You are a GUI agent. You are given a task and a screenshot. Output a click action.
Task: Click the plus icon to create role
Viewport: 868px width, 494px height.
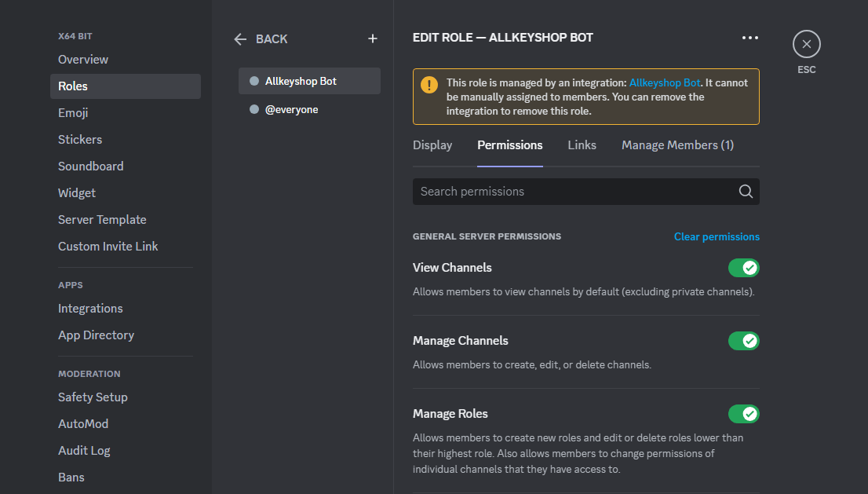coord(373,38)
